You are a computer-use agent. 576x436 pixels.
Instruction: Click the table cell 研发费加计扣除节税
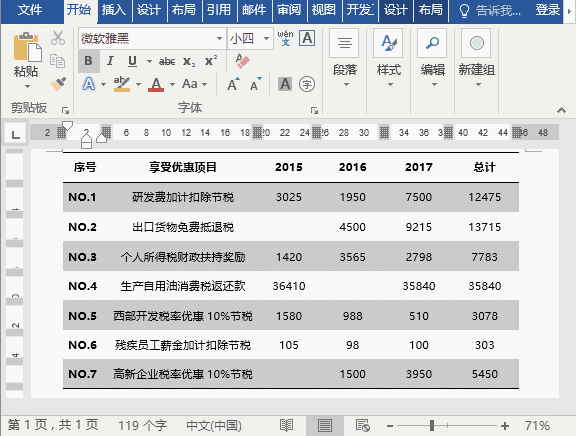pyautogui.click(x=183, y=197)
